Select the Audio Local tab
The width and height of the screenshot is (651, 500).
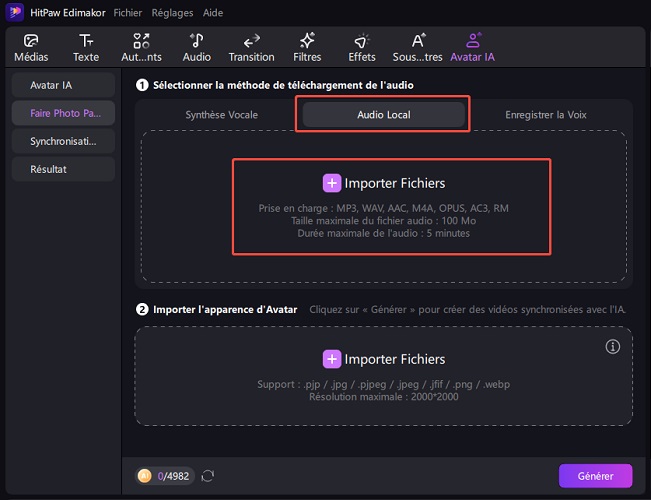point(384,115)
